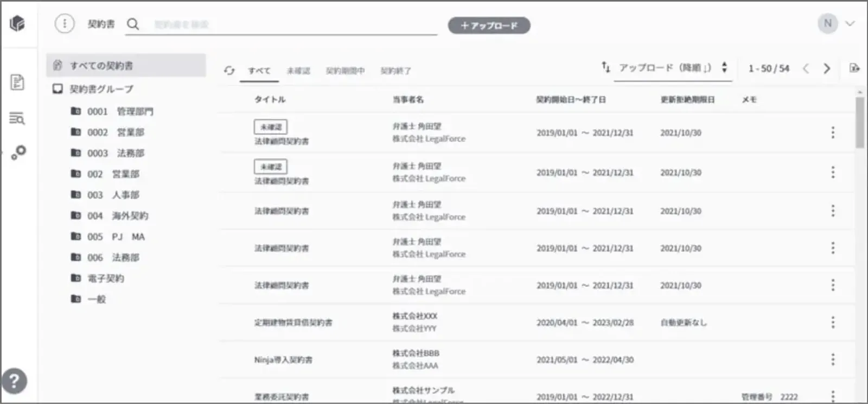Click the vertical scrollbar of contract list
Viewport: 868px width, 404px height.
point(860,124)
